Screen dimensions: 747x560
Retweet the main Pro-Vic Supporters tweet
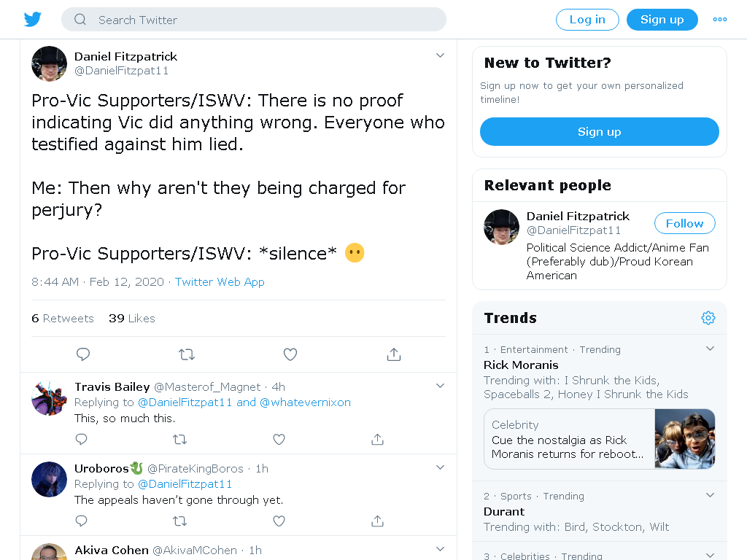187,354
